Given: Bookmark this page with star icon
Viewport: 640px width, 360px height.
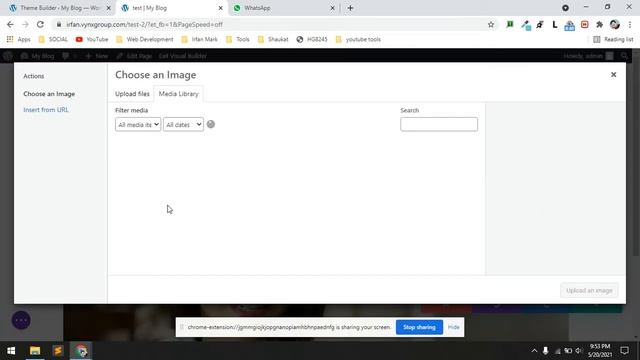Looking at the screenshot, I should pos(491,24).
